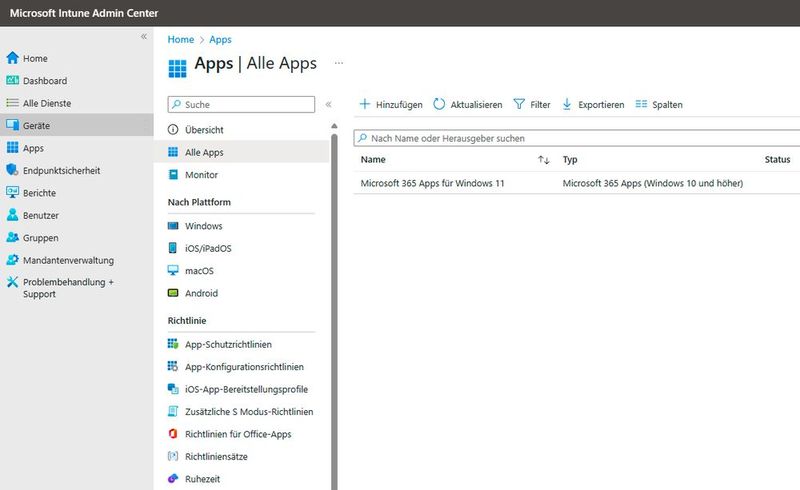Open the Filter option

coord(532,104)
